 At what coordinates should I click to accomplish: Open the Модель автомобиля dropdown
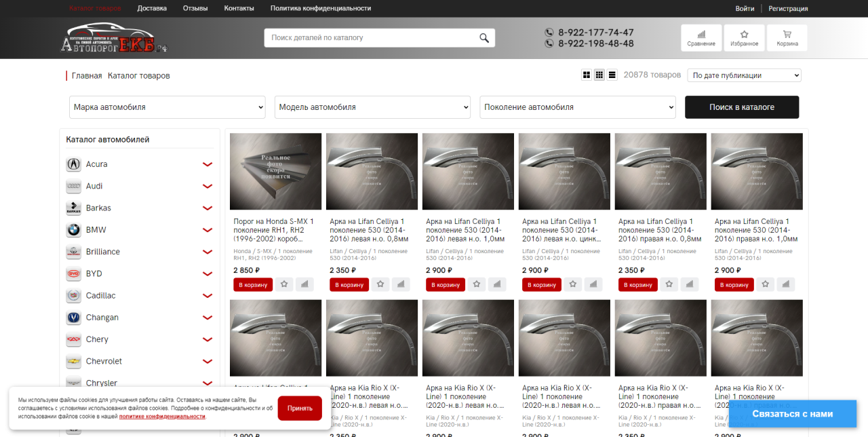(372, 107)
